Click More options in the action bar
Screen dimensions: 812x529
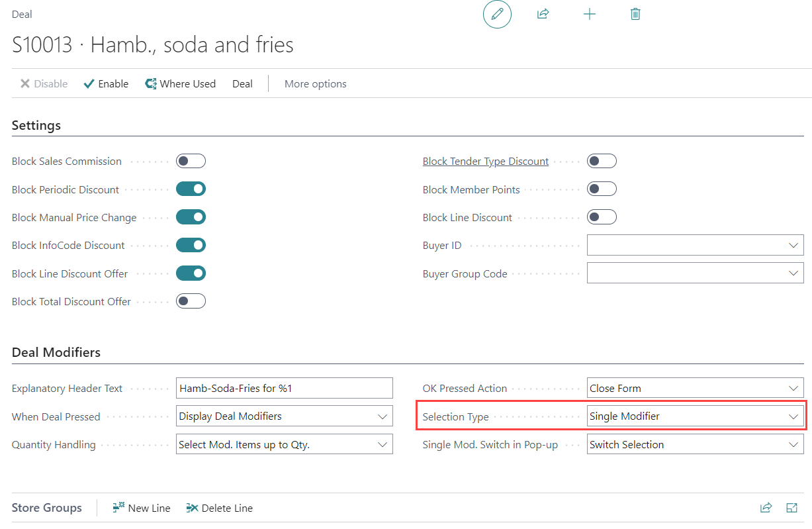[x=315, y=83]
